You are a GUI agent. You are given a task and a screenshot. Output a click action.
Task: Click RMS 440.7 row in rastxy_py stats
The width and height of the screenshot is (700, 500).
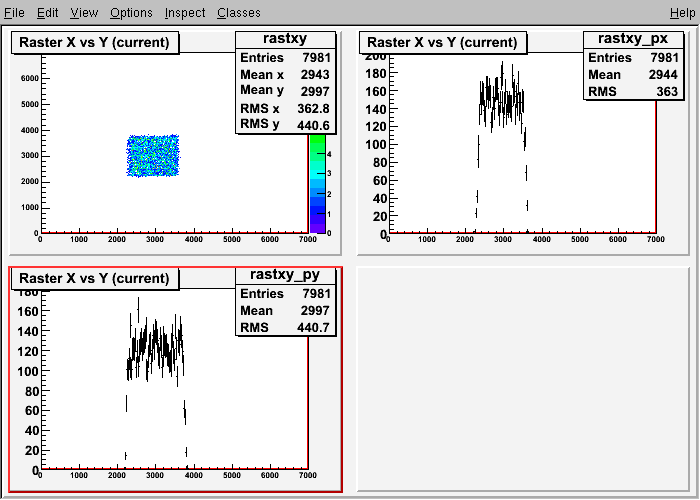pyautogui.click(x=285, y=327)
